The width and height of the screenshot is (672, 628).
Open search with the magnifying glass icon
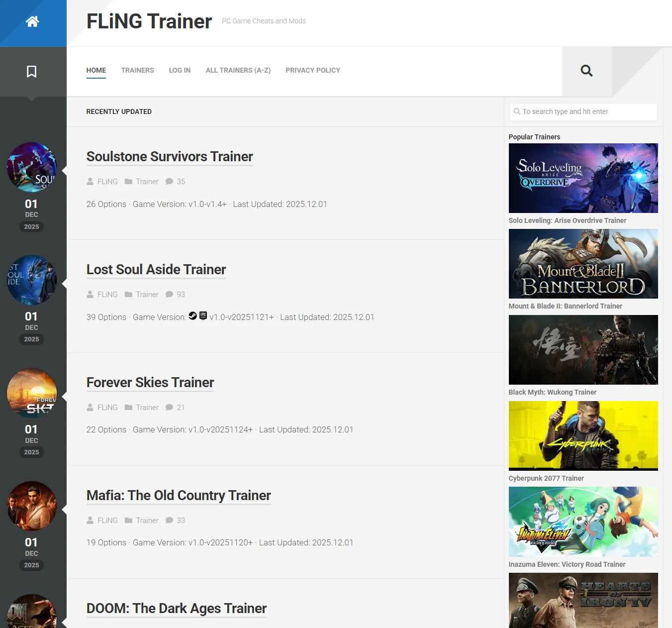[x=586, y=71]
